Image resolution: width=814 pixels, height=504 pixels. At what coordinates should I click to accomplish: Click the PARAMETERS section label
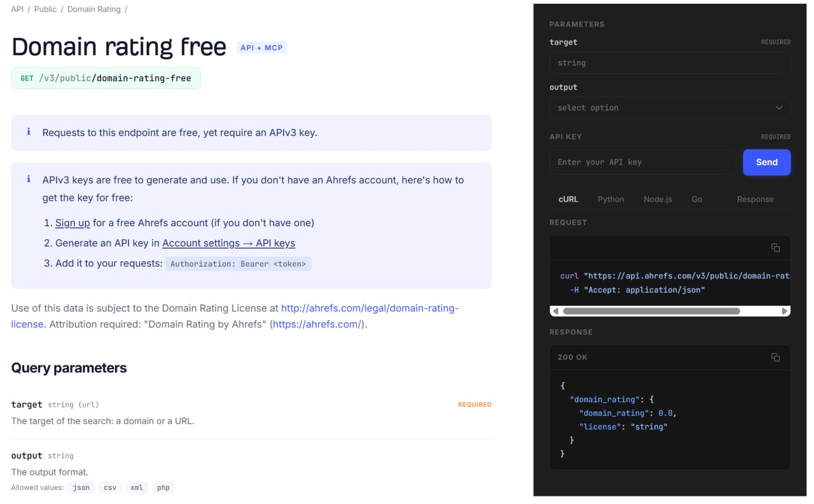click(577, 24)
